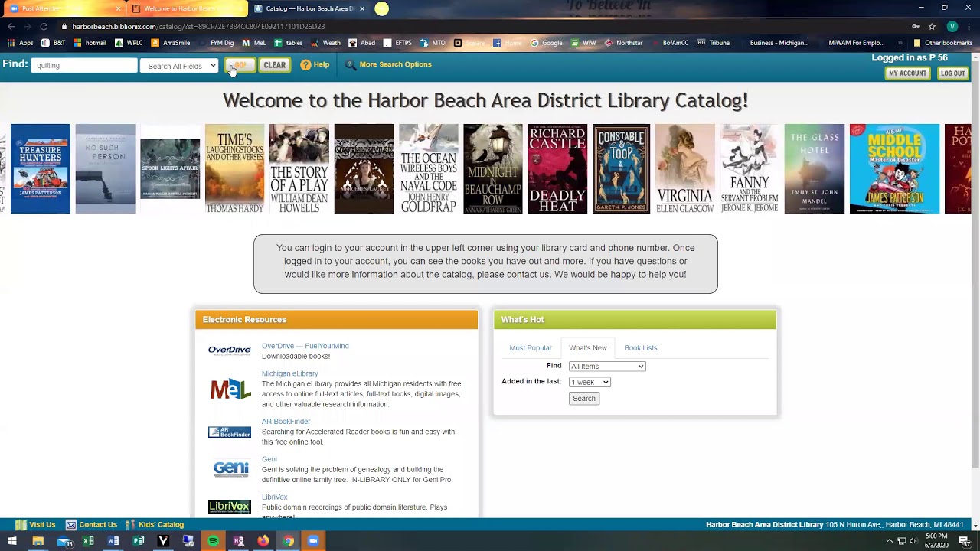This screenshot has width=980, height=551.
Task: Click the browser back arrow
Action: (x=11, y=26)
